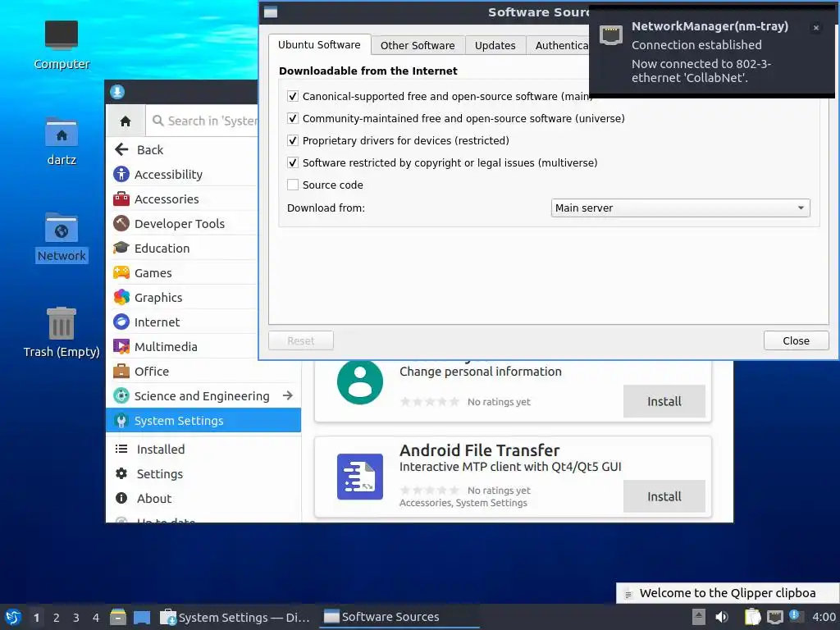840x630 pixels.
Task: Switch to the Authentication tab
Action: [558, 46]
